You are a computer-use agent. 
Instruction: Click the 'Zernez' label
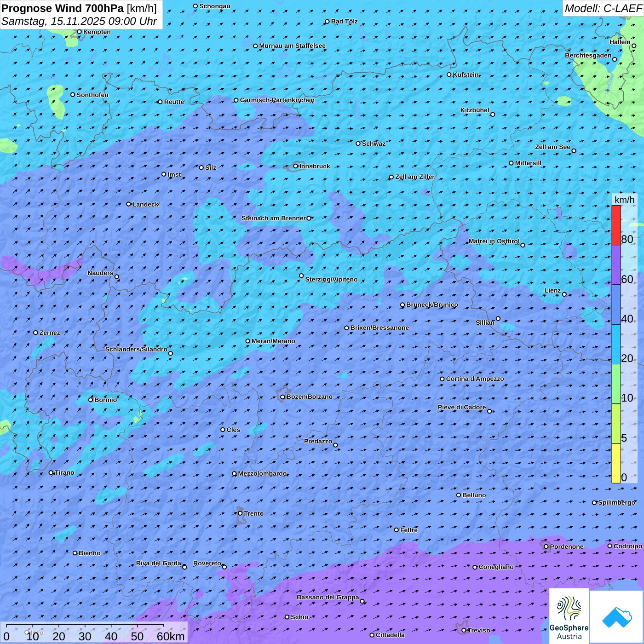(x=50, y=333)
